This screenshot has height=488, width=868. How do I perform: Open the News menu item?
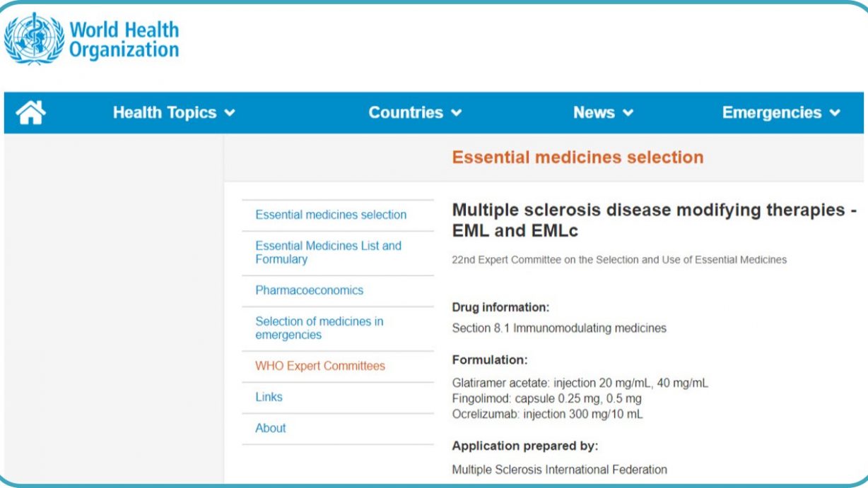594,113
